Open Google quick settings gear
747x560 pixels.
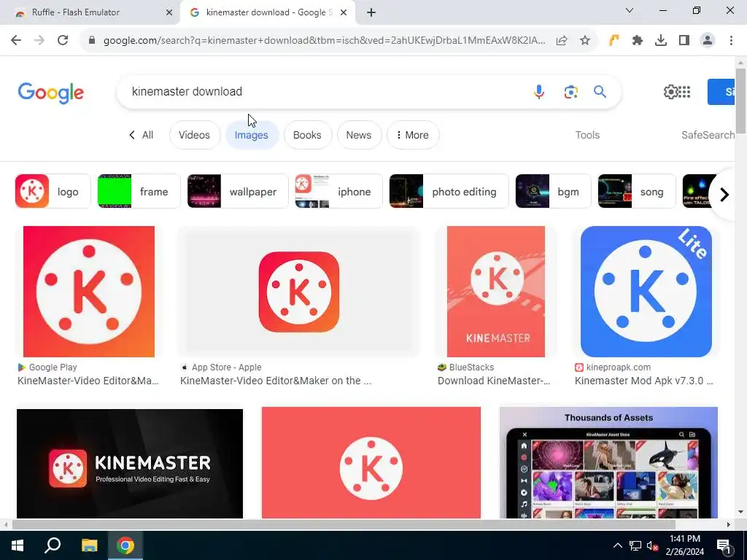pyautogui.click(x=670, y=91)
